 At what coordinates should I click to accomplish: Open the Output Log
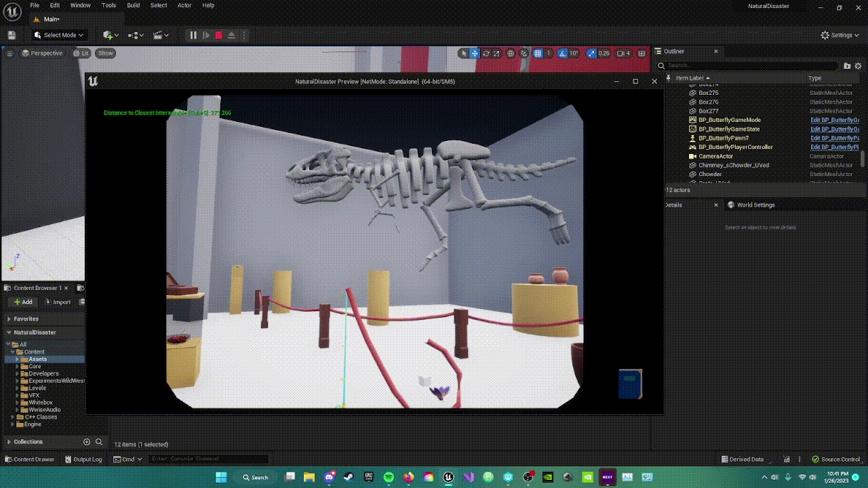[x=83, y=460]
